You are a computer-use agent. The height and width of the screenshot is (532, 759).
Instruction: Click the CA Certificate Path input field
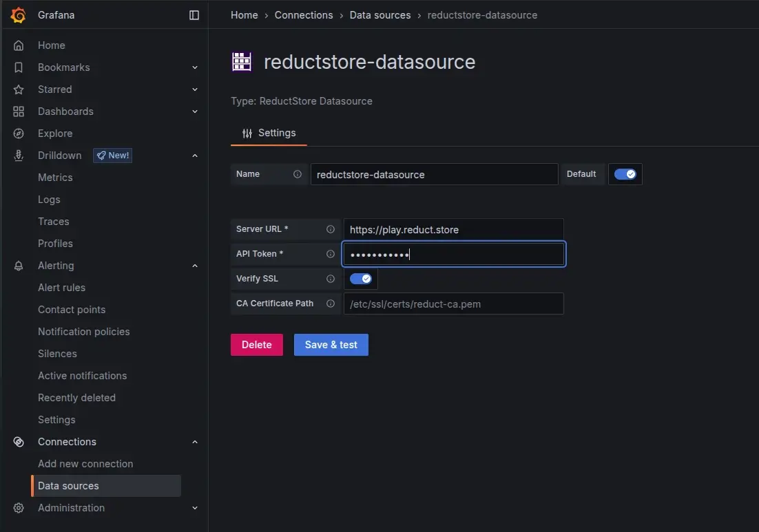[453, 304]
